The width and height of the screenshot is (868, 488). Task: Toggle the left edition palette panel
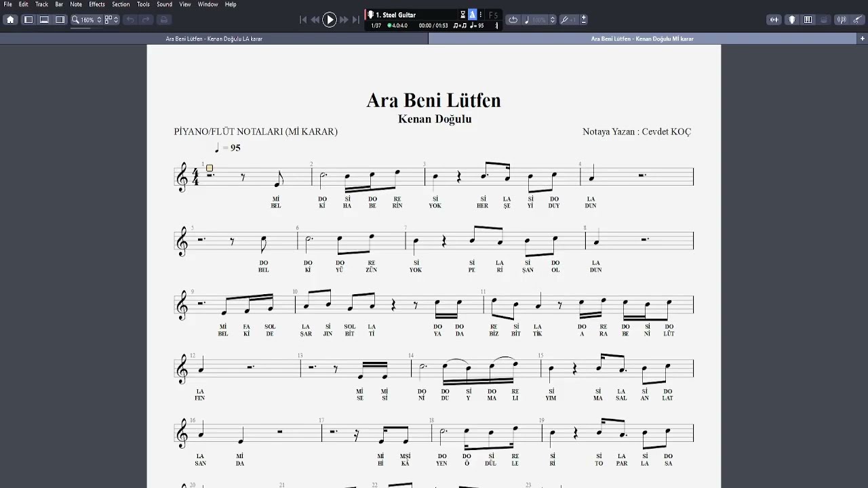(x=28, y=20)
